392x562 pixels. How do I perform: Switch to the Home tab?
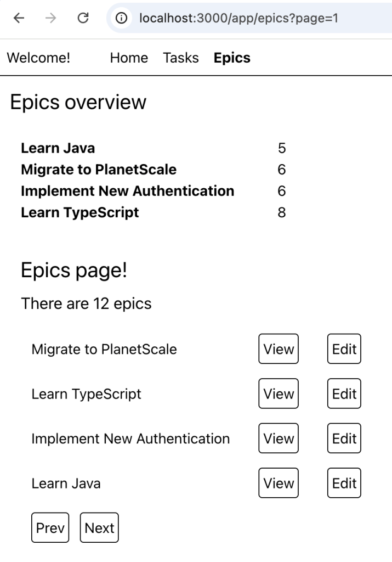tap(128, 58)
